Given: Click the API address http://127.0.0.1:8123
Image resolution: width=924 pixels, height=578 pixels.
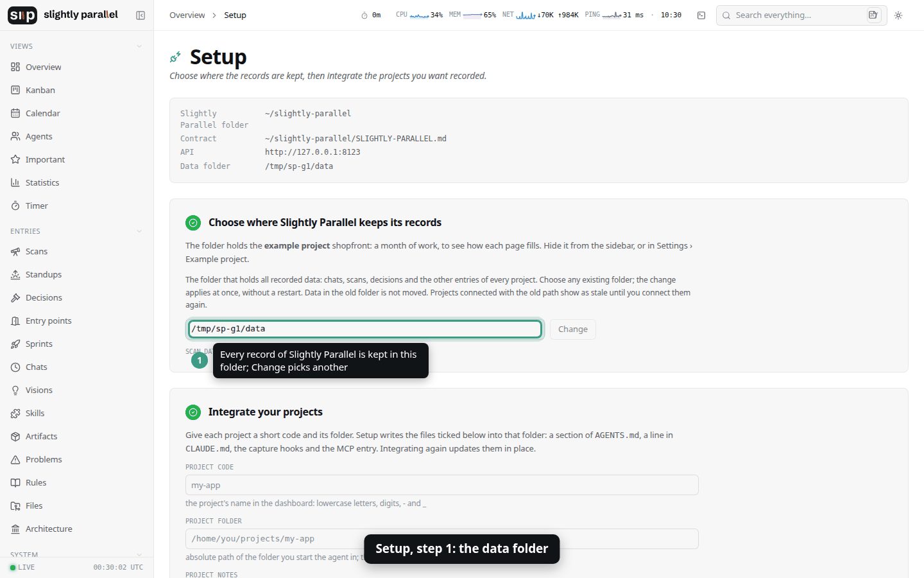Looking at the screenshot, I should tap(312, 152).
